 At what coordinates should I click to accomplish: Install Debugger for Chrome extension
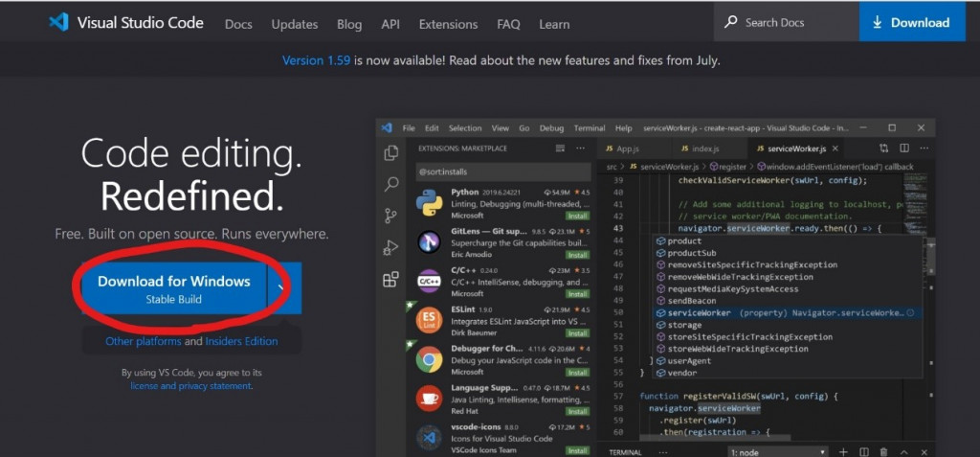tap(577, 372)
